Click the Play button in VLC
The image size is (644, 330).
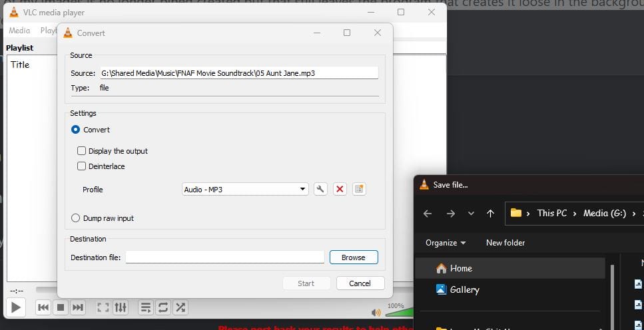pyautogui.click(x=15, y=307)
